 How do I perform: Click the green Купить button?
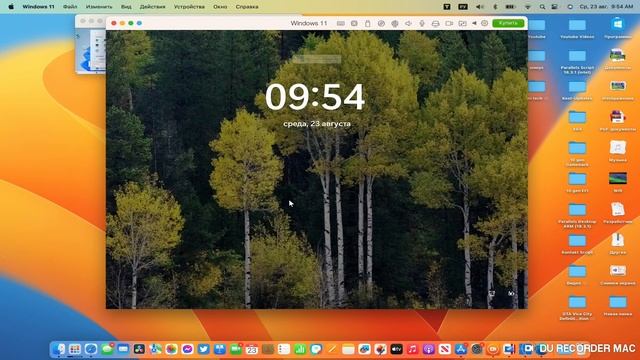508,23
